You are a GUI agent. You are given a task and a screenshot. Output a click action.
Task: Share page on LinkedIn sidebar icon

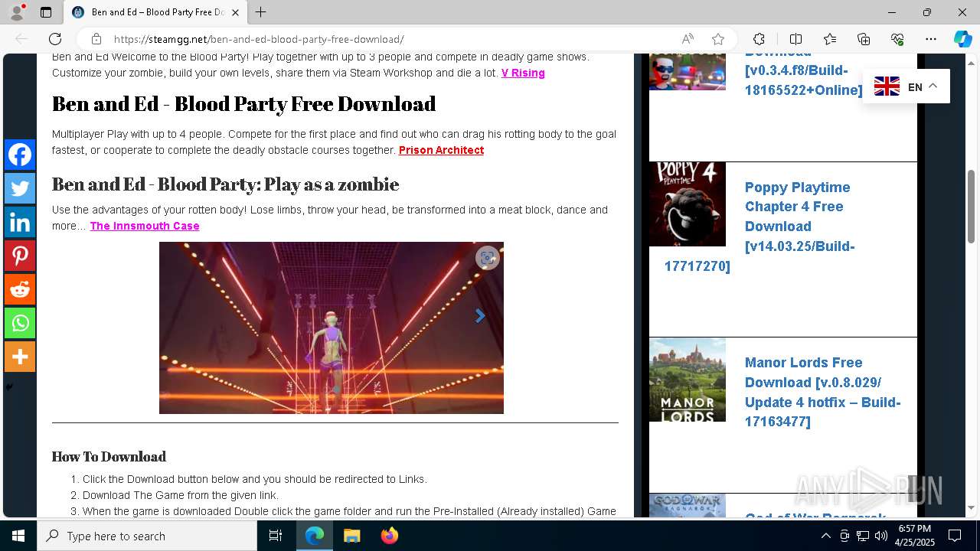pyautogui.click(x=20, y=222)
